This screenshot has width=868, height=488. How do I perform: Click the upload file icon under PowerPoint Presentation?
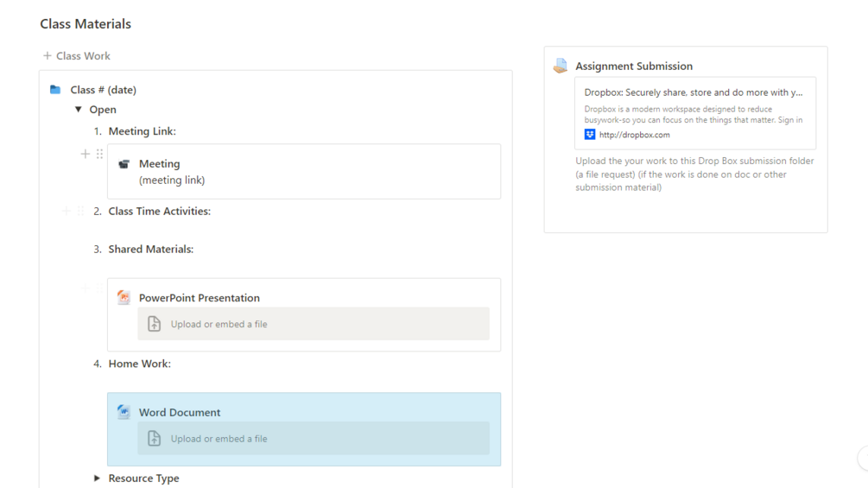click(155, 324)
